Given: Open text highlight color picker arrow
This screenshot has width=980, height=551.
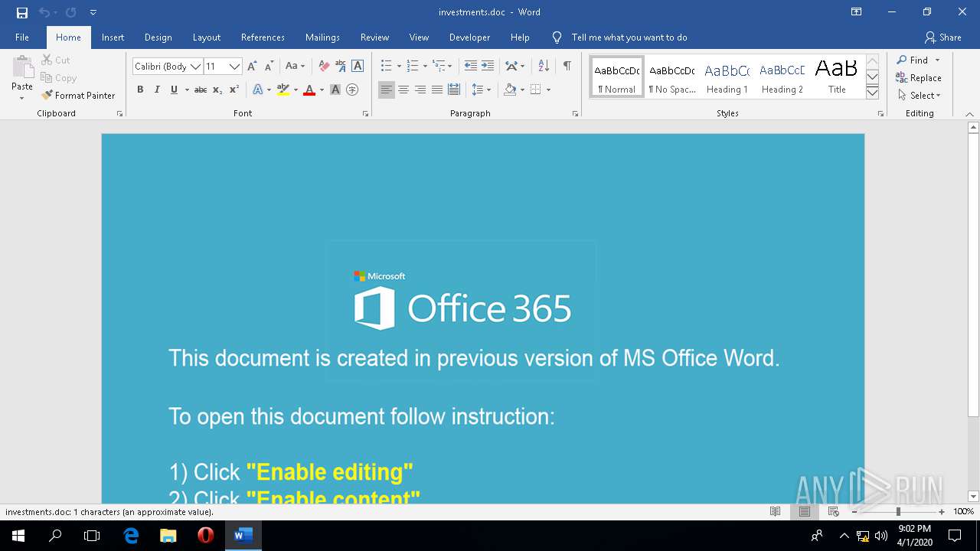Looking at the screenshot, I should (x=295, y=90).
